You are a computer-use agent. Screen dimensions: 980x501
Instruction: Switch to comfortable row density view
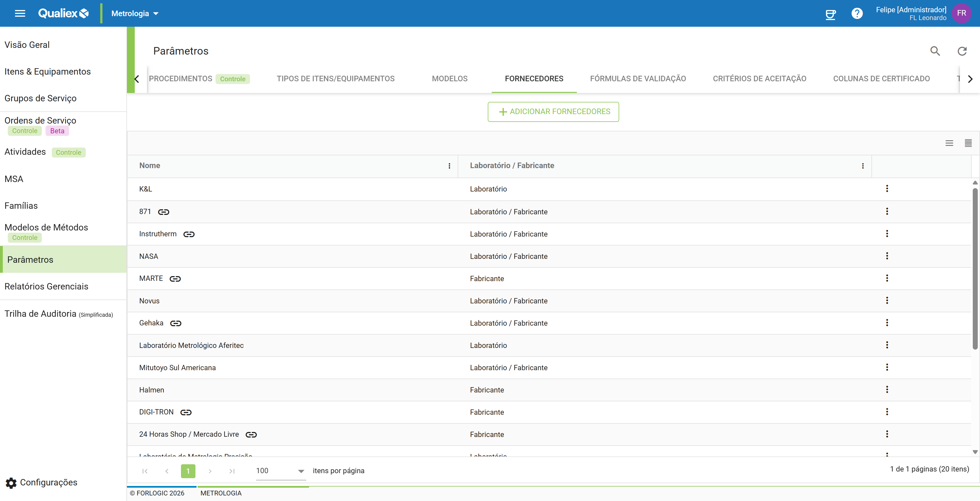(949, 143)
